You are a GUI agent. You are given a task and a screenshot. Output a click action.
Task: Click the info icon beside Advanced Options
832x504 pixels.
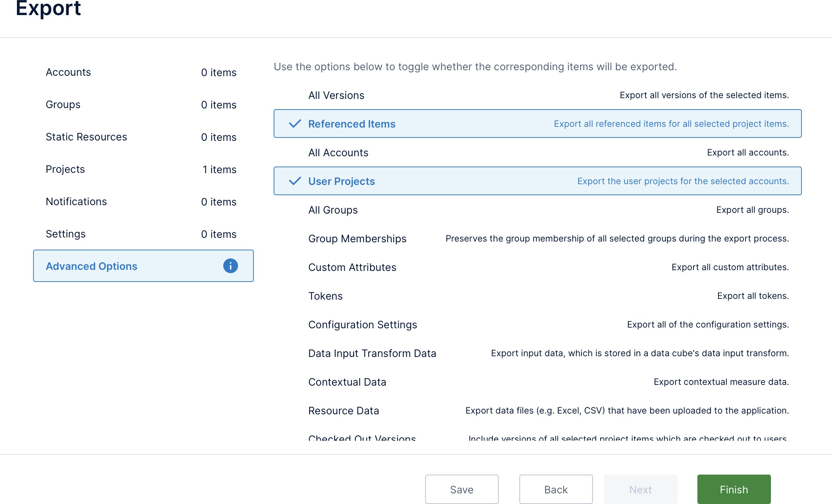[231, 266]
